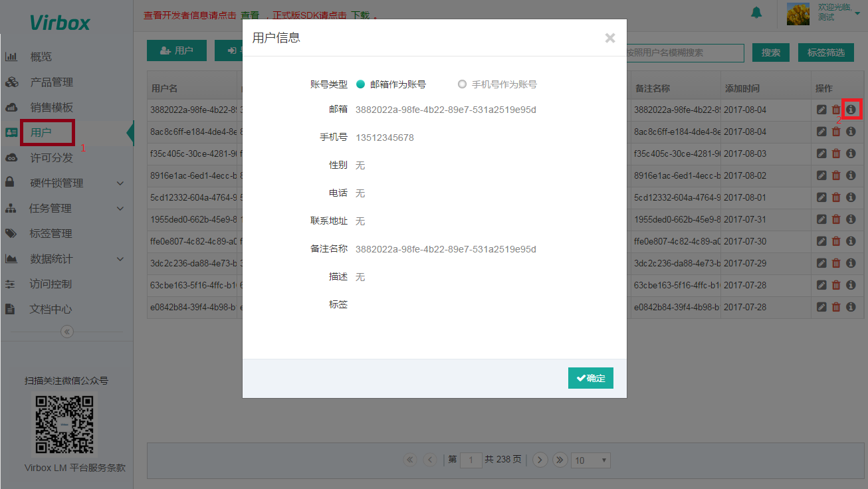868x489 pixels.
Task: Open the account dropdown near the avatar
Action: click(x=857, y=13)
